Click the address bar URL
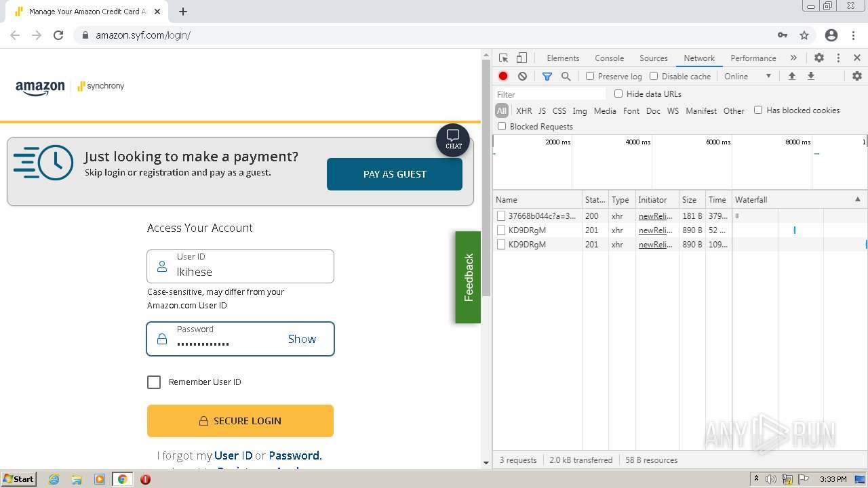The image size is (868, 488). pyautogui.click(x=143, y=35)
